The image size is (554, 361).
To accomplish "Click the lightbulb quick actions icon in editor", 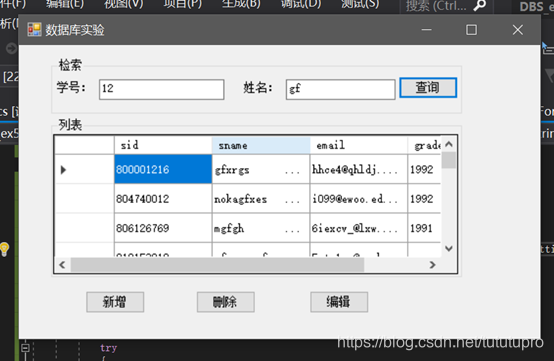I will [x=4, y=249].
